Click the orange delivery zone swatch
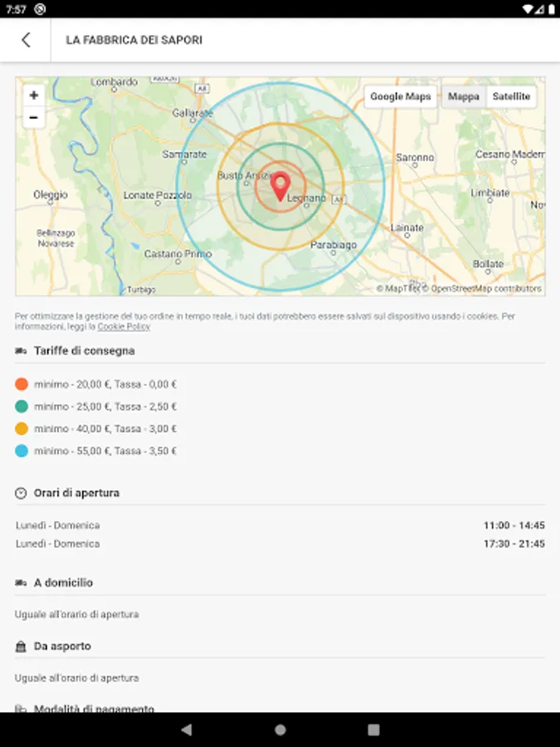The width and height of the screenshot is (560, 747). pos(22,384)
